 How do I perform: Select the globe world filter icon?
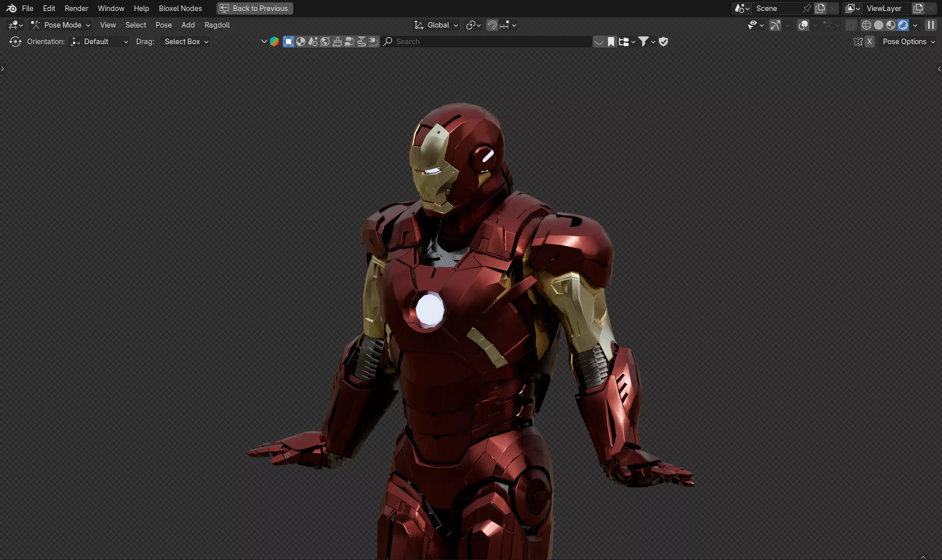coord(325,42)
